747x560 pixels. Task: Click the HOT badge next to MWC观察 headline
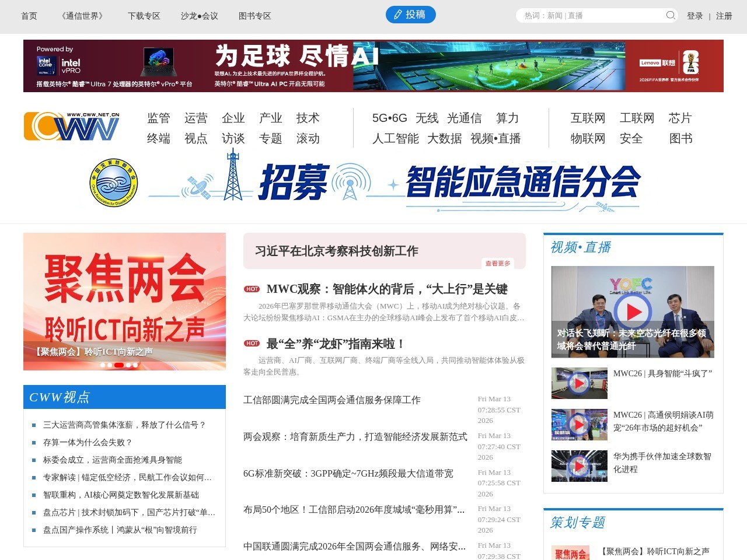pyautogui.click(x=252, y=289)
